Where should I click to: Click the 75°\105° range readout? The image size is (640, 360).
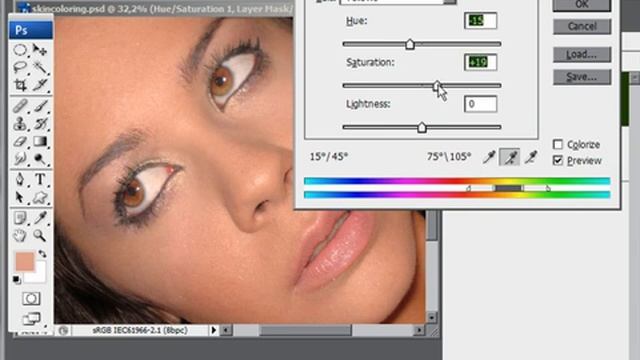pos(449,157)
